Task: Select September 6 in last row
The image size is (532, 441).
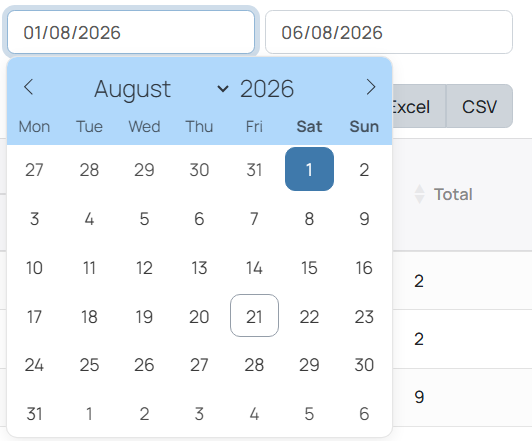Action: [364, 414]
